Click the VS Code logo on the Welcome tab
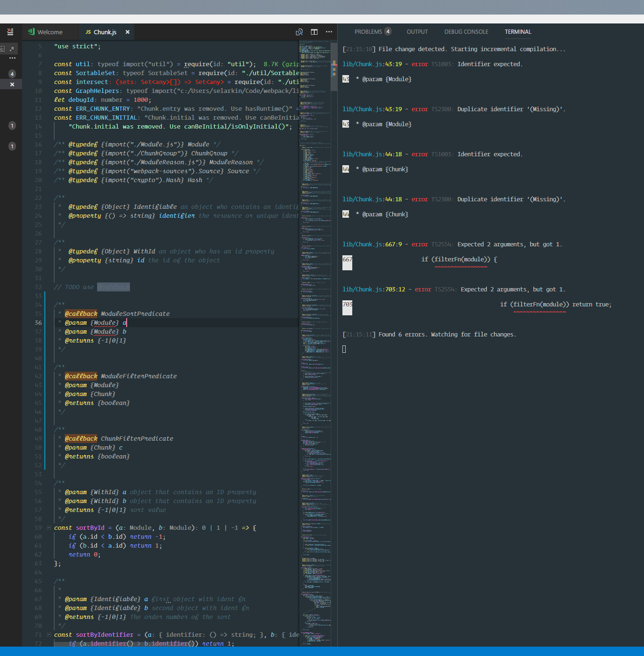This screenshot has width=644, height=656. 31,31
